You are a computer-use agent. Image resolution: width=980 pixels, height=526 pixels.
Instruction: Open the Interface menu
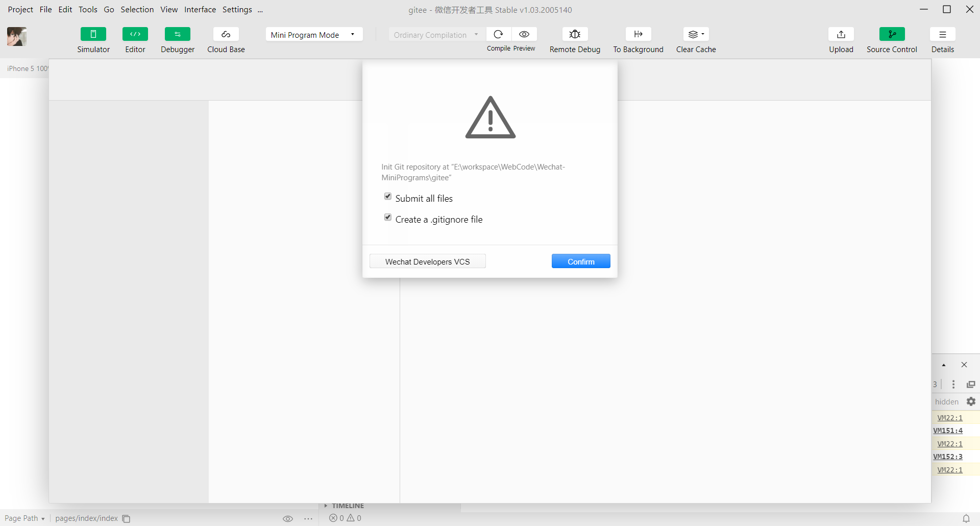[200, 10]
